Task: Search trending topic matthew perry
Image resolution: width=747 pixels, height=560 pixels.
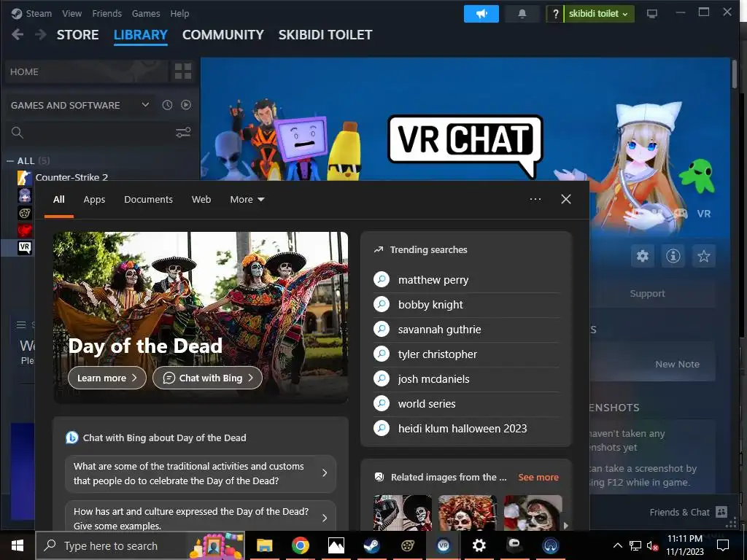Action: click(x=466, y=280)
